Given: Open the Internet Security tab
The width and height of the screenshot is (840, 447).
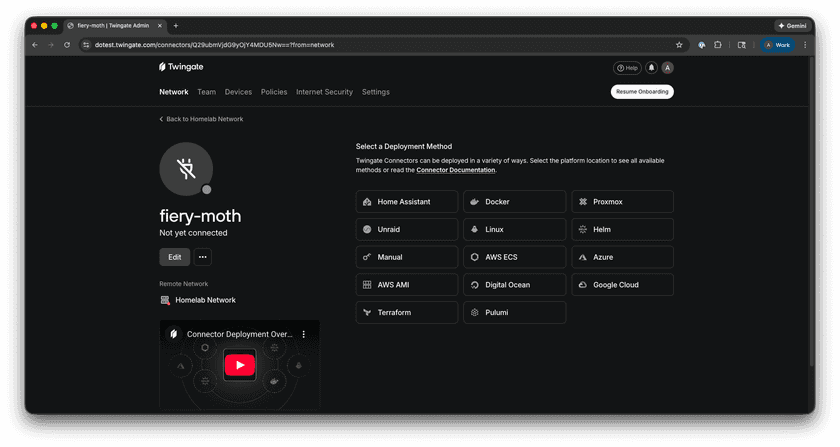Looking at the screenshot, I should [x=324, y=92].
